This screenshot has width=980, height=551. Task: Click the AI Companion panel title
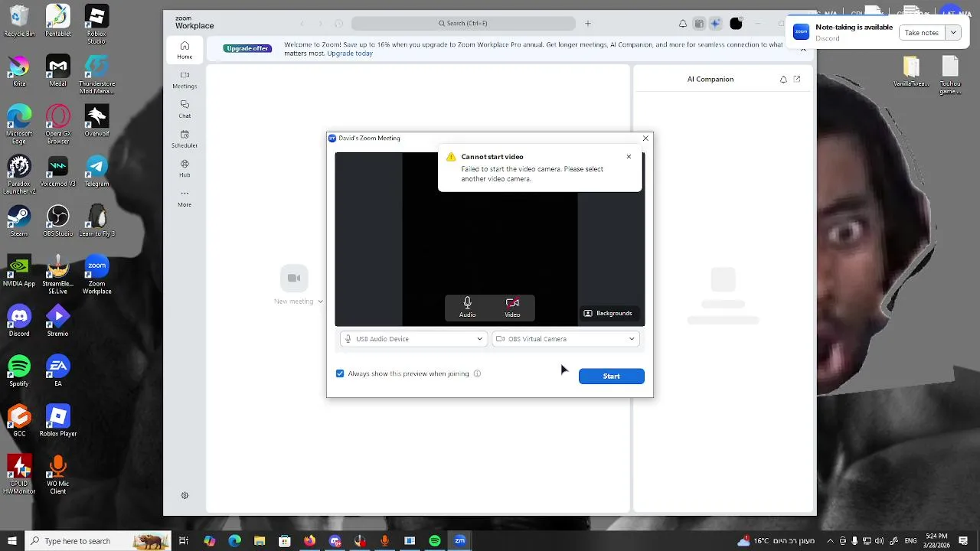coord(710,79)
